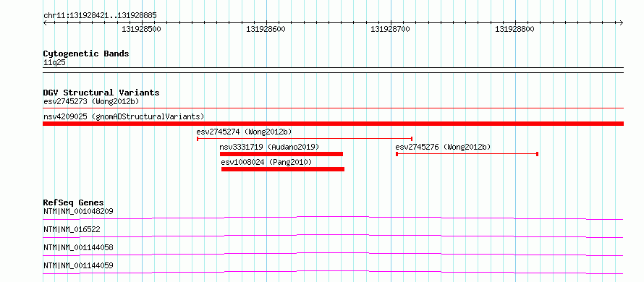Click the esv2745274 variant span line
The width and height of the screenshot is (644, 282).
point(305,139)
